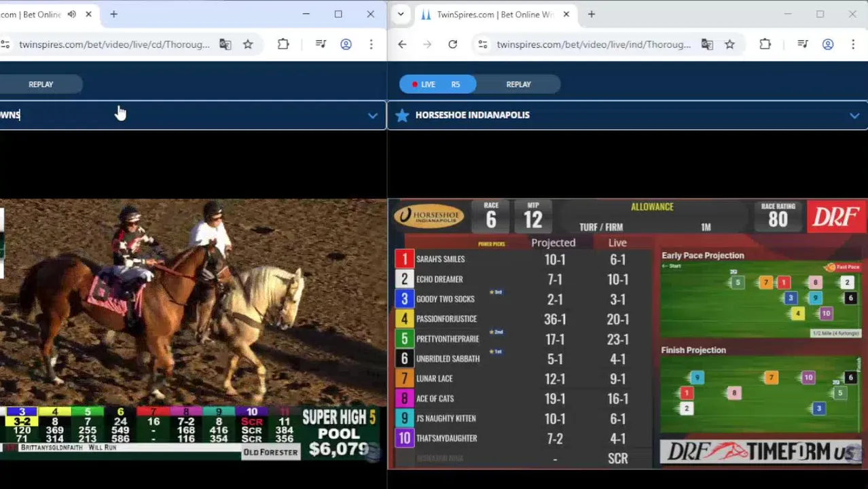868x489 pixels.
Task: Mute audio on the left window tab
Action: pyautogui.click(x=71, y=14)
